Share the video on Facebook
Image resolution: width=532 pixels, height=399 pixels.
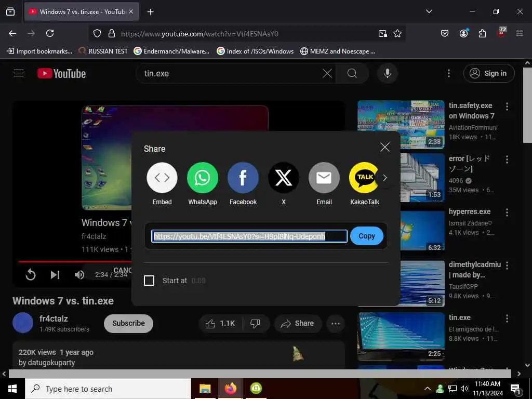coord(243,183)
